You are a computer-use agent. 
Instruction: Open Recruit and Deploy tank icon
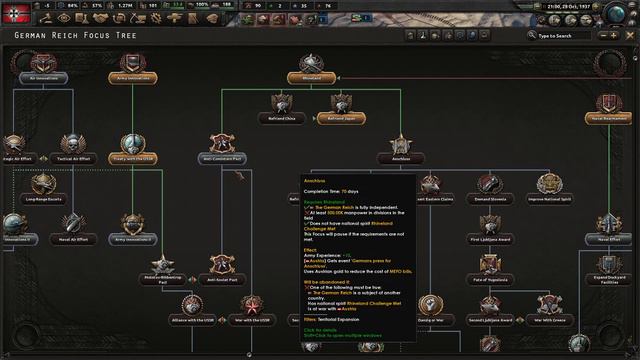[174, 18]
